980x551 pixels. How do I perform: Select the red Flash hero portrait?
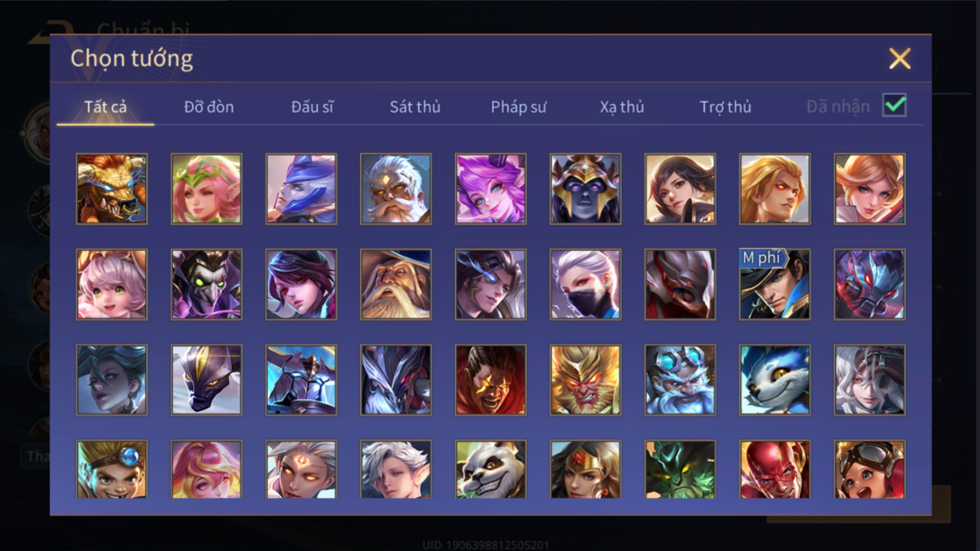774,469
